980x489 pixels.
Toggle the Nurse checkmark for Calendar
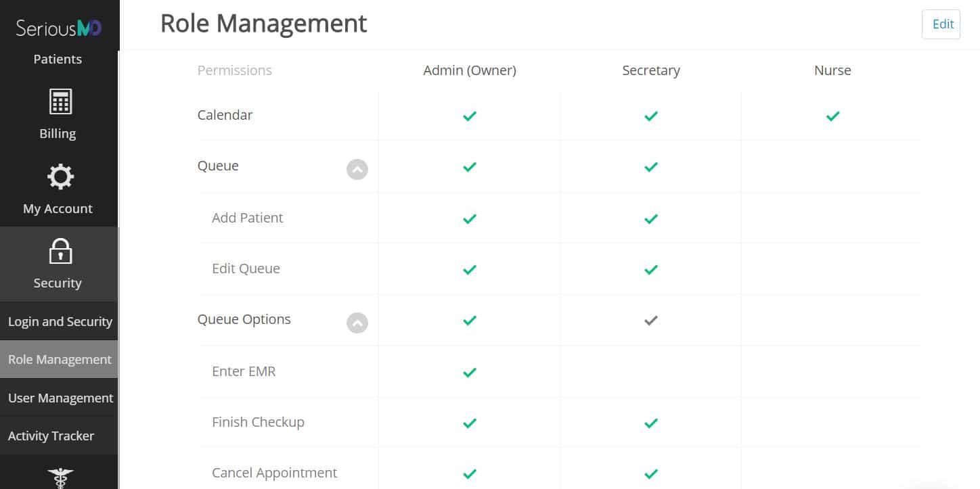pyautogui.click(x=832, y=116)
